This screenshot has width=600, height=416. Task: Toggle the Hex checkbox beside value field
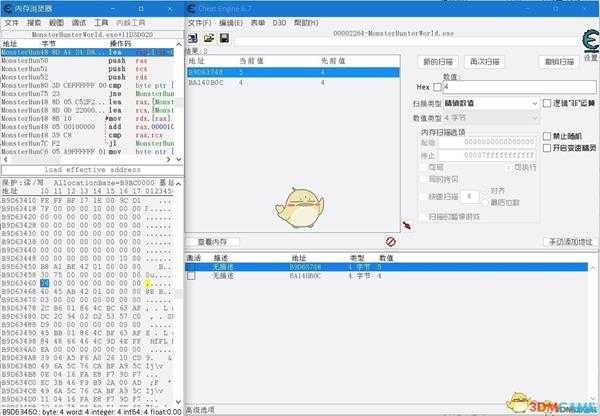(437, 87)
